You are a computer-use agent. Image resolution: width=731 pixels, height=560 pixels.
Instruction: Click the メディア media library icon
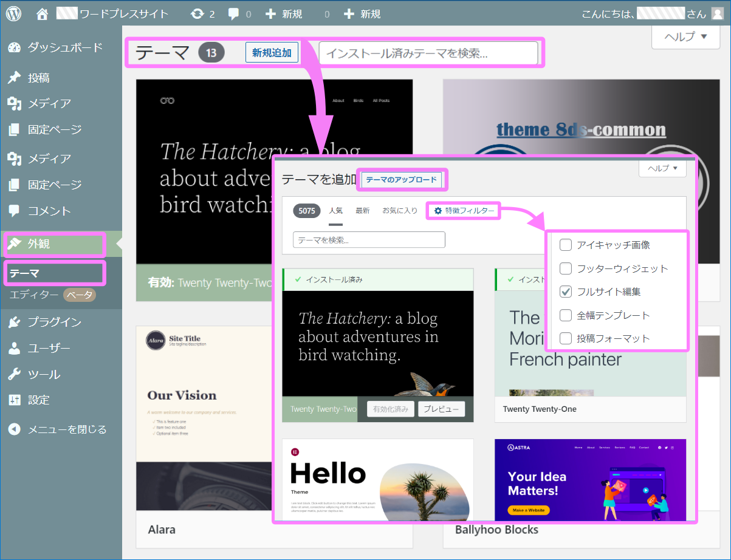[x=15, y=103]
